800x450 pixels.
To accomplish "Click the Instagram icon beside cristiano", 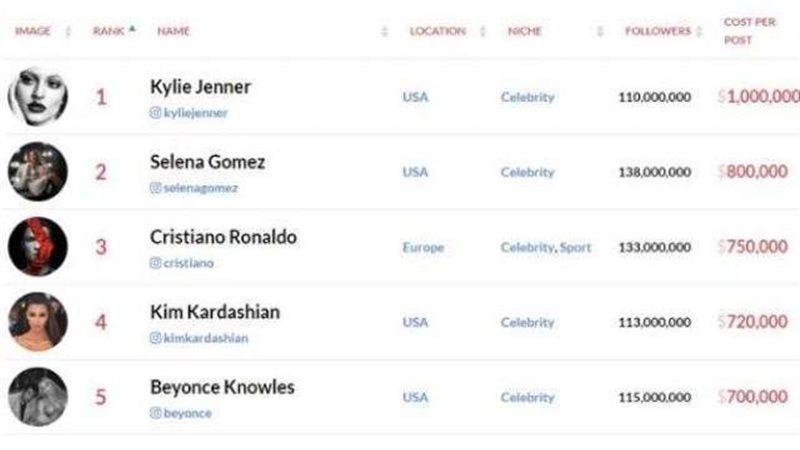I will pos(156,263).
